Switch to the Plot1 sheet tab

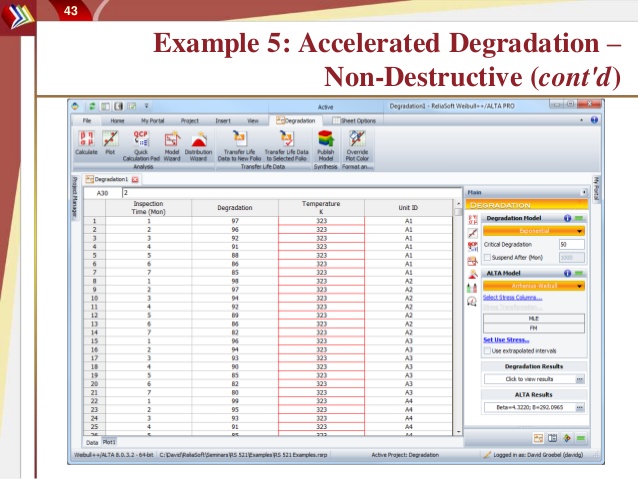click(109, 441)
